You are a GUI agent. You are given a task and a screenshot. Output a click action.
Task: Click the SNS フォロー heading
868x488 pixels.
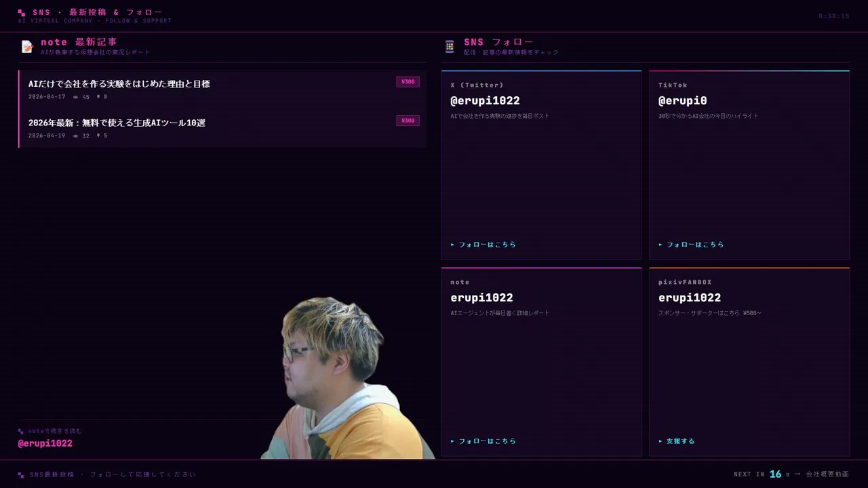click(498, 42)
